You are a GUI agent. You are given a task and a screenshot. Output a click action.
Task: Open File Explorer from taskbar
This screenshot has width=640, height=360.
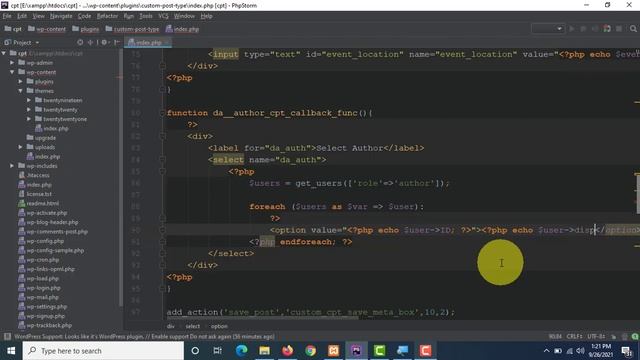coord(264,351)
